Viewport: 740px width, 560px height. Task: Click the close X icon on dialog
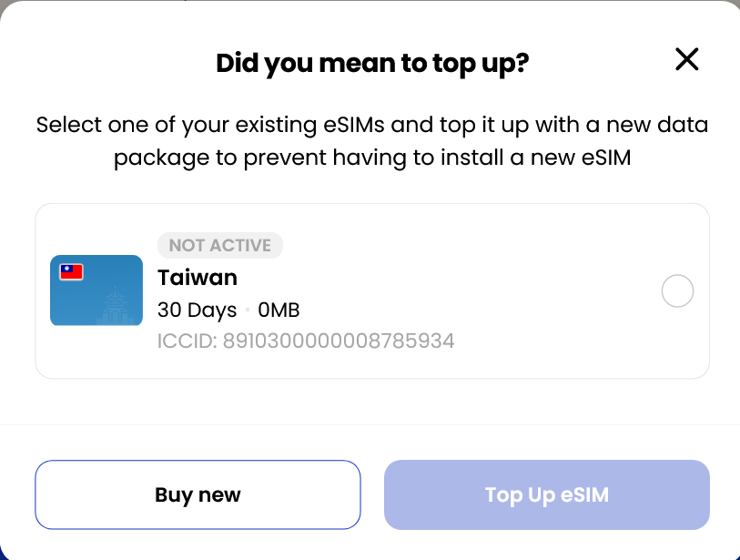[686, 59]
